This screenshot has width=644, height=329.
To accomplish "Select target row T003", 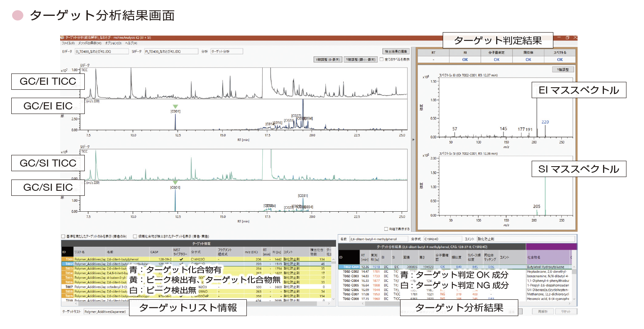I will click(x=196, y=268).
